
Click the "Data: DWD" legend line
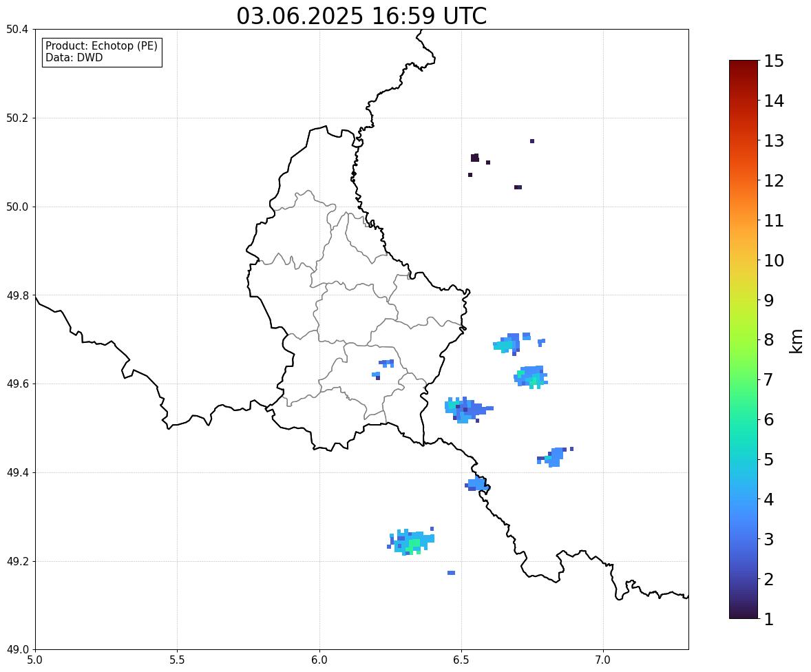[74, 57]
